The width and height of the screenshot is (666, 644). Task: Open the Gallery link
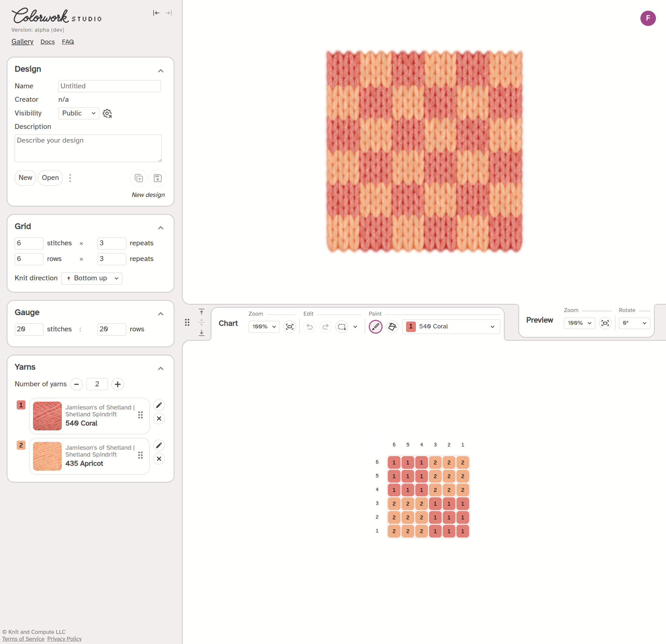(23, 42)
